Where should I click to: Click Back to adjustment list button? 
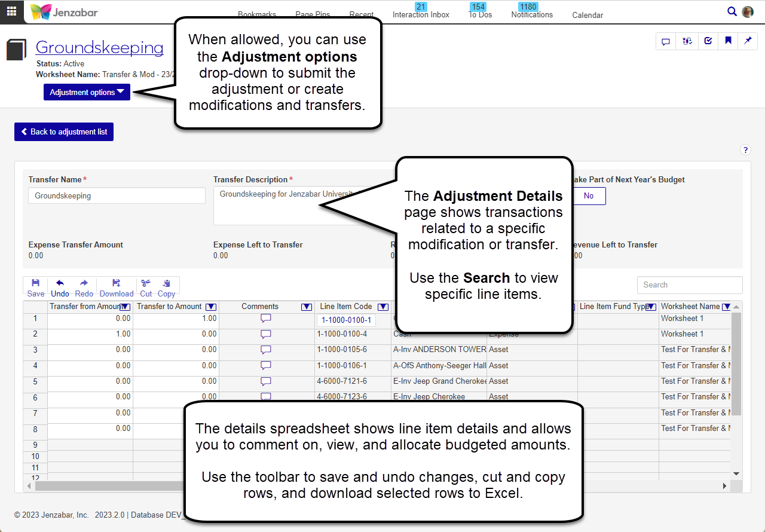coord(64,132)
